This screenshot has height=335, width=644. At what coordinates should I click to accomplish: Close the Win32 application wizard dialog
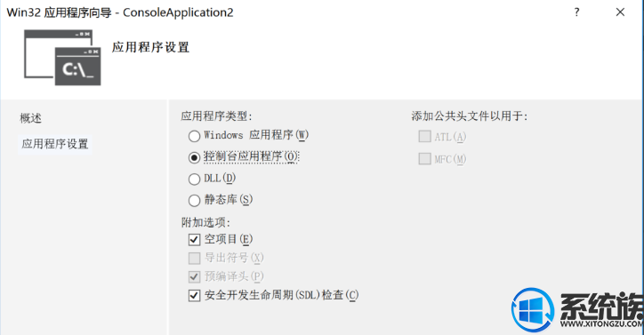click(620, 12)
